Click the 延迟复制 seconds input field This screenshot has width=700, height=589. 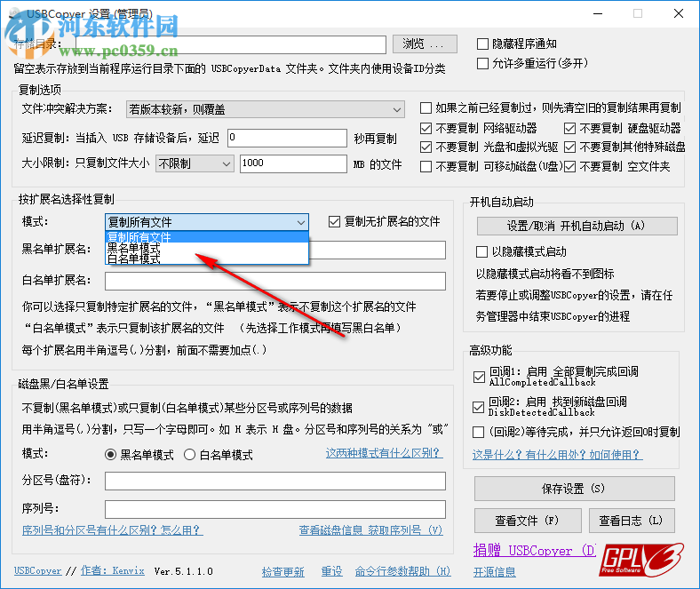click(287, 138)
